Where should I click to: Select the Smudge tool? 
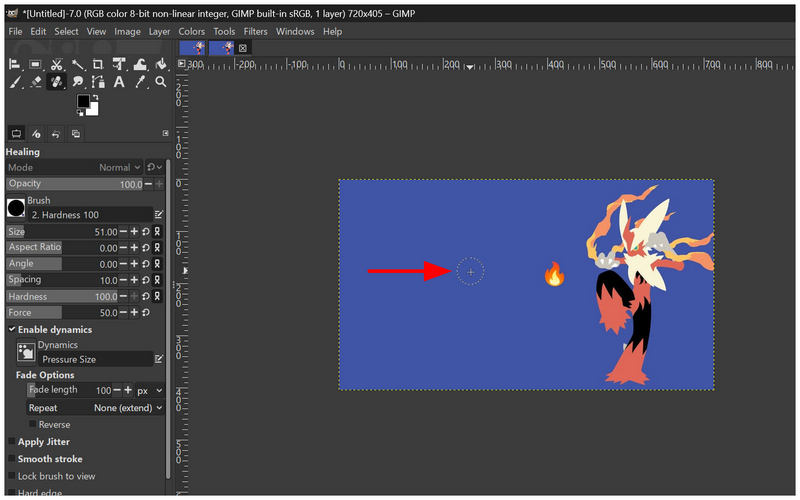pyautogui.click(x=78, y=82)
